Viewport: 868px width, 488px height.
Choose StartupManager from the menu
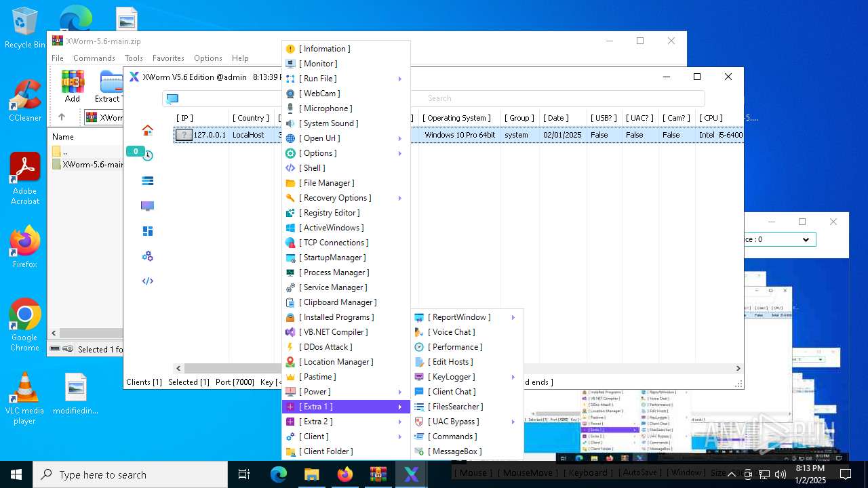coord(346,258)
